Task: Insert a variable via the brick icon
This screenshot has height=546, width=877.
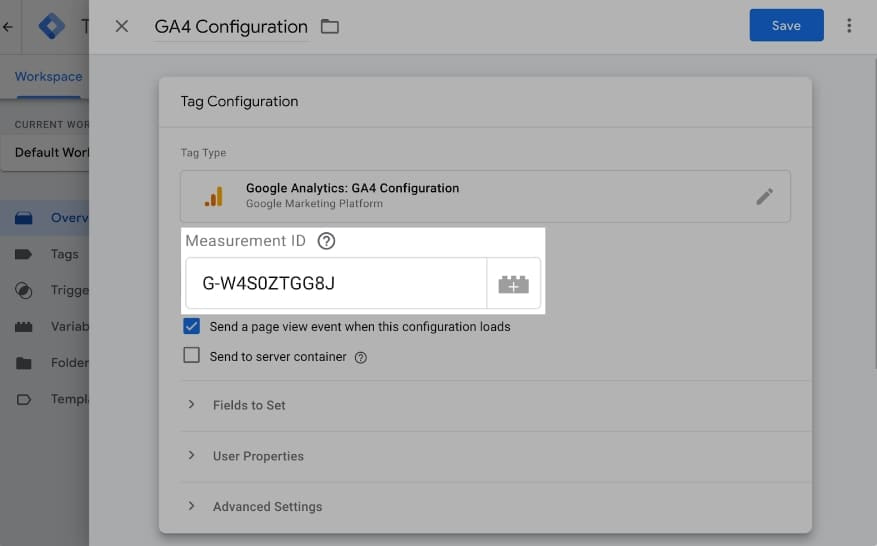Action: [x=513, y=284]
